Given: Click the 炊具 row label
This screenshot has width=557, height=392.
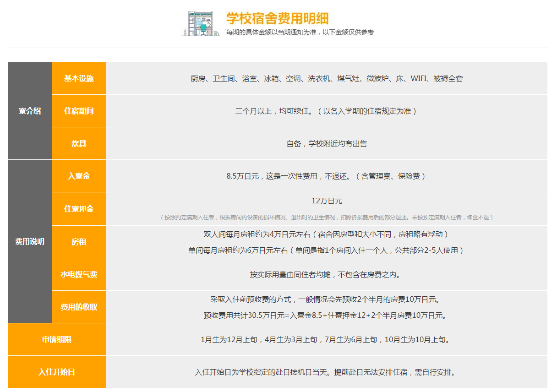Looking at the screenshot, I should 79,143.
